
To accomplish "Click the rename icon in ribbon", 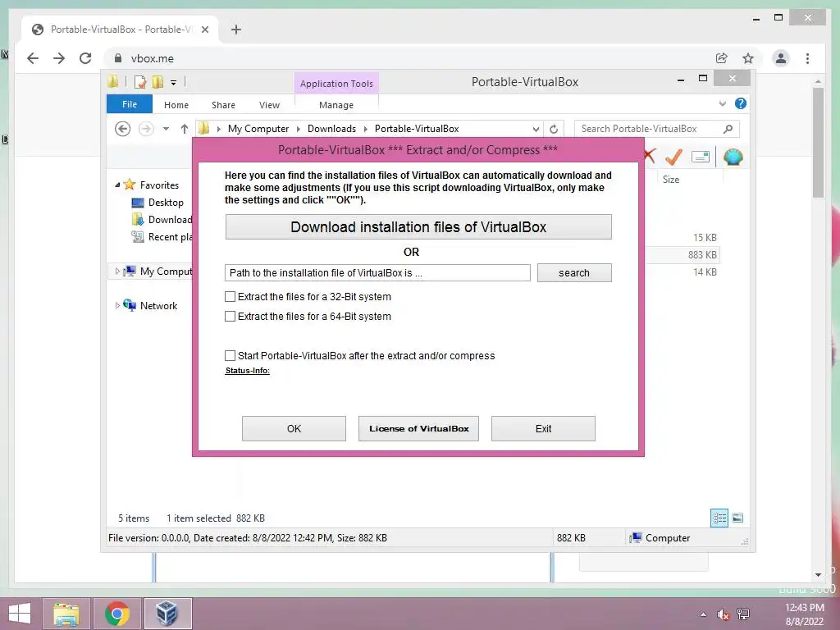I will [701, 157].
